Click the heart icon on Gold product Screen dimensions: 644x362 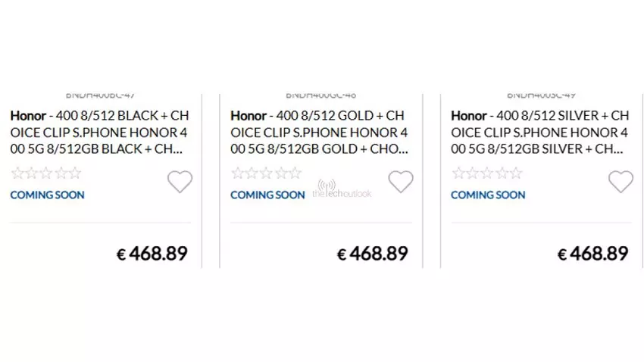click(401, 182)
